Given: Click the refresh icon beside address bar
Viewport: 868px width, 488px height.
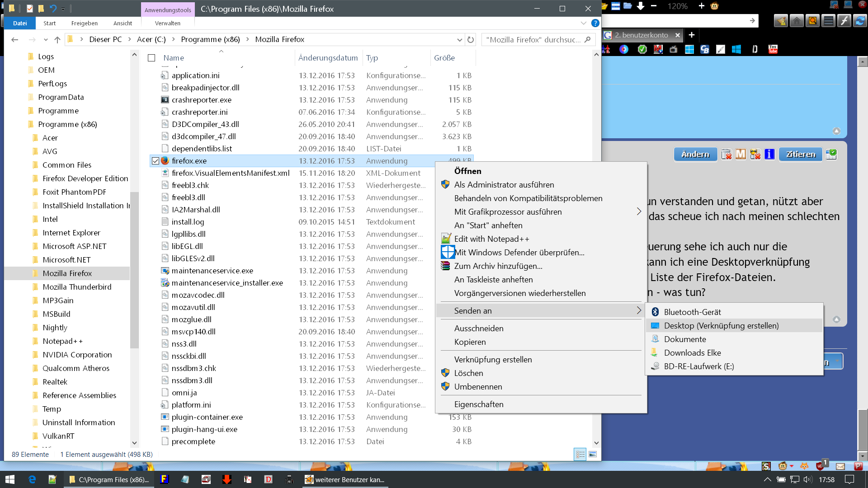Looking at the screenshot, I should (x=471, y=40).
